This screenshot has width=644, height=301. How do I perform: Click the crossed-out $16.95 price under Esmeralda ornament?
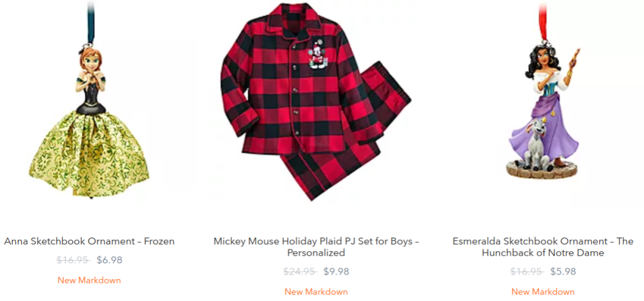tap(526, 272)
